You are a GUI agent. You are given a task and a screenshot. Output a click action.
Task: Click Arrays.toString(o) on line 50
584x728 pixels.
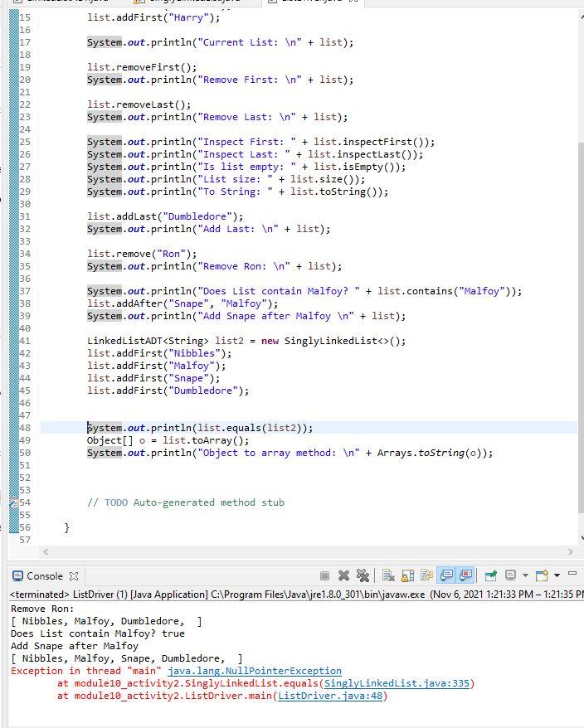click(x=432, y=453)
